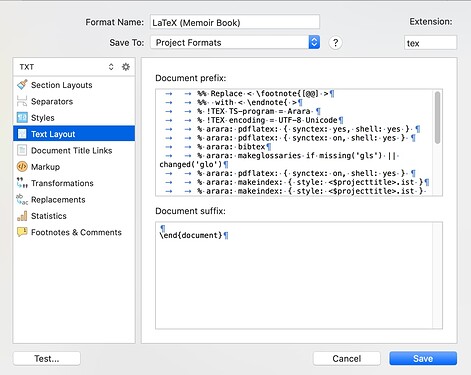
Task: Open help with the question mark button
Action: pyautogui.click(x=335, y=43)
